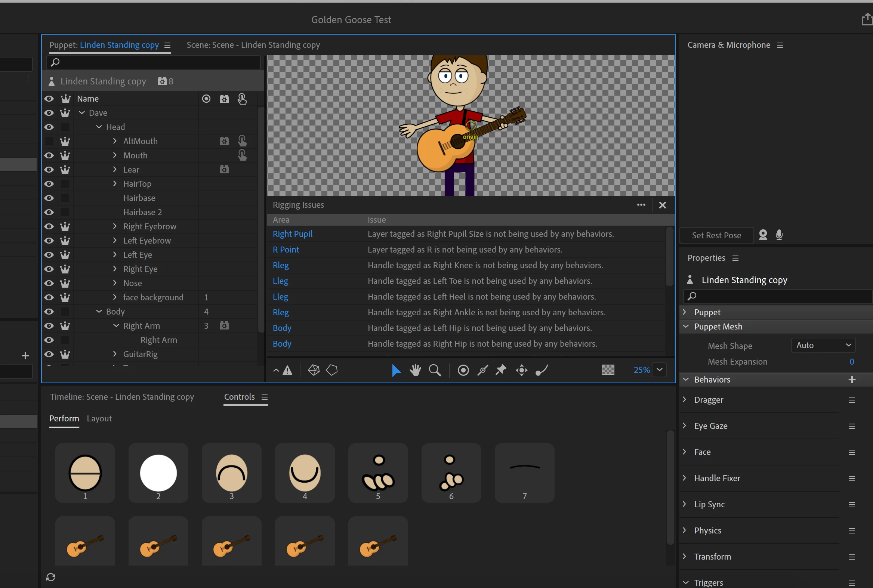
Task: Select the Stick tool
Action: pos(482,370)
